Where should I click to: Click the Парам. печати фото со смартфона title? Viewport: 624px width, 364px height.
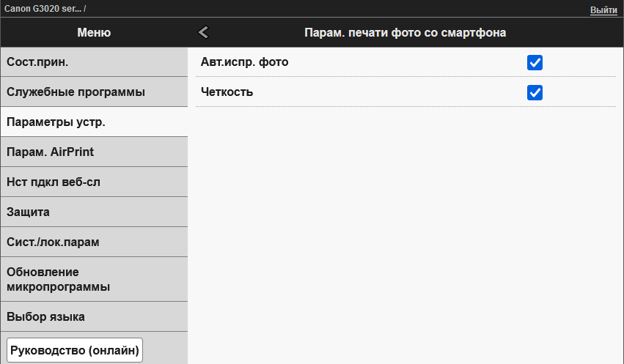tap(405, 32)
